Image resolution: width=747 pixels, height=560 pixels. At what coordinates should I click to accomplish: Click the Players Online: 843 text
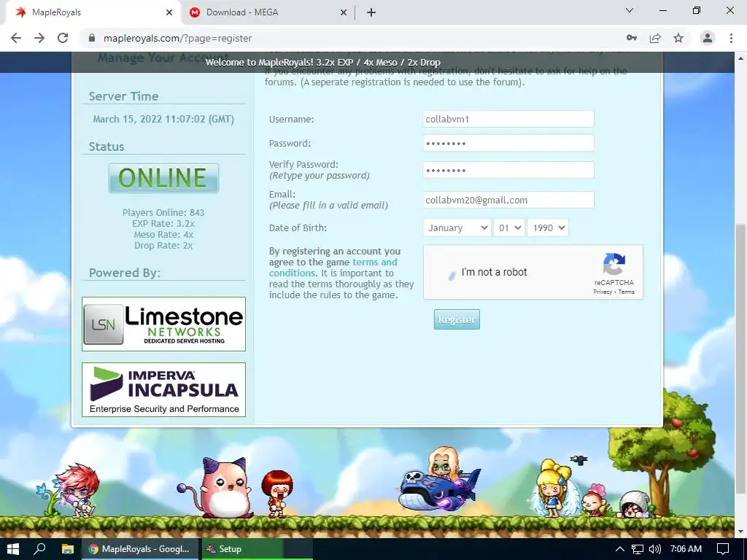coord(163,212)
